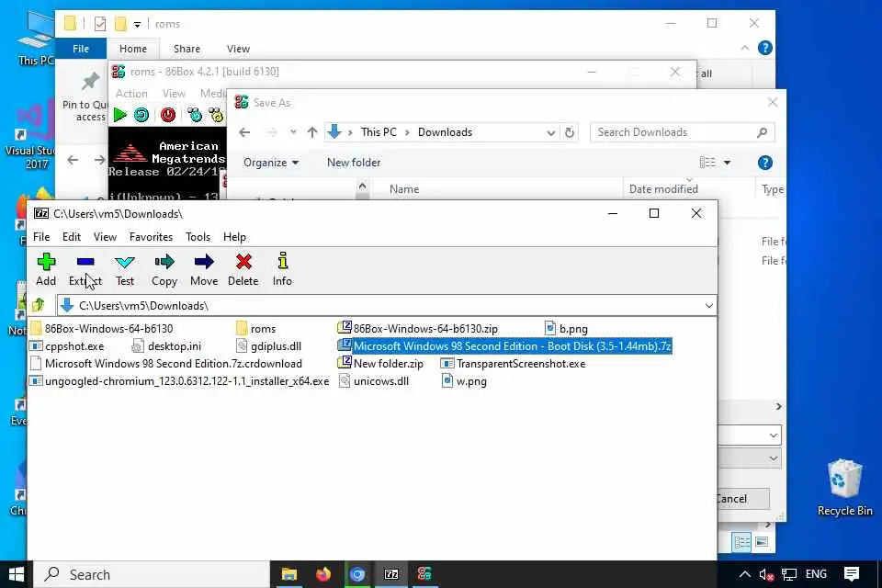Click the Search Downloads field
882x588 pixels.
(682, 132)
